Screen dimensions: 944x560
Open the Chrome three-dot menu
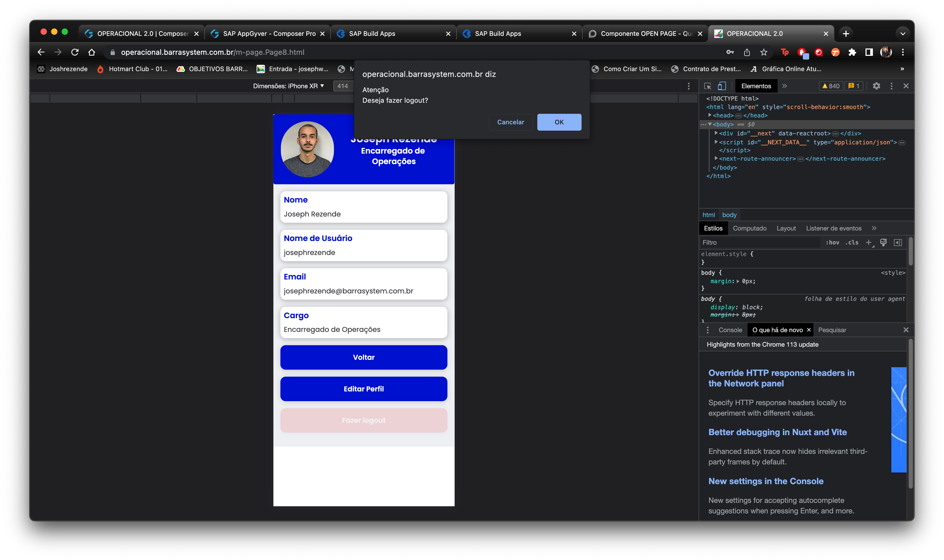(x=902, y=52)
